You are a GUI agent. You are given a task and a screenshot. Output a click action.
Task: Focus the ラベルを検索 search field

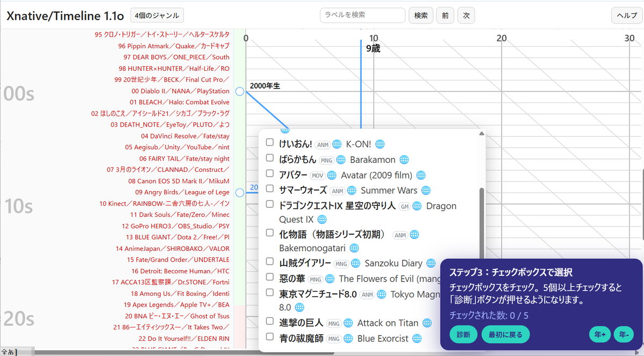(x=363, y=15)
